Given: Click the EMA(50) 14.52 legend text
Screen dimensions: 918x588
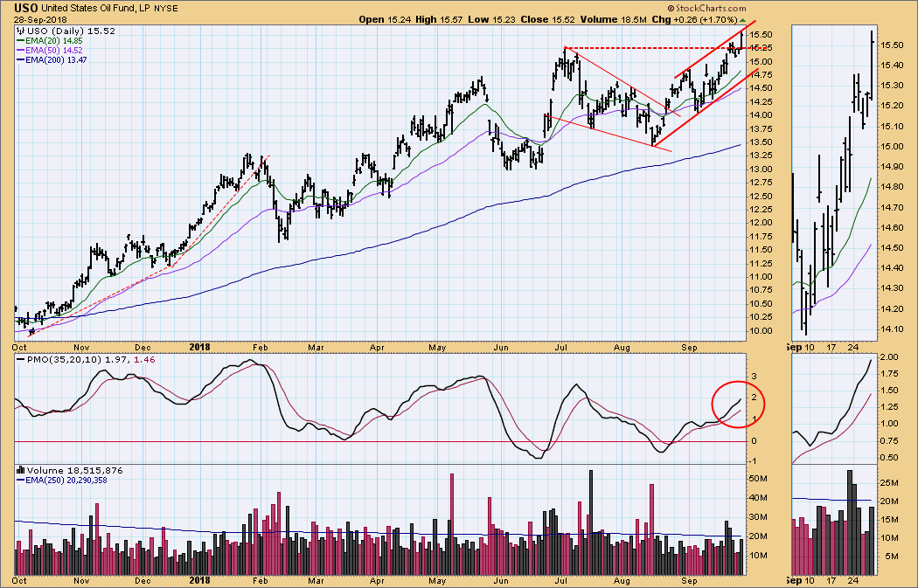Looking at the screenshot, I should (54, 51).
